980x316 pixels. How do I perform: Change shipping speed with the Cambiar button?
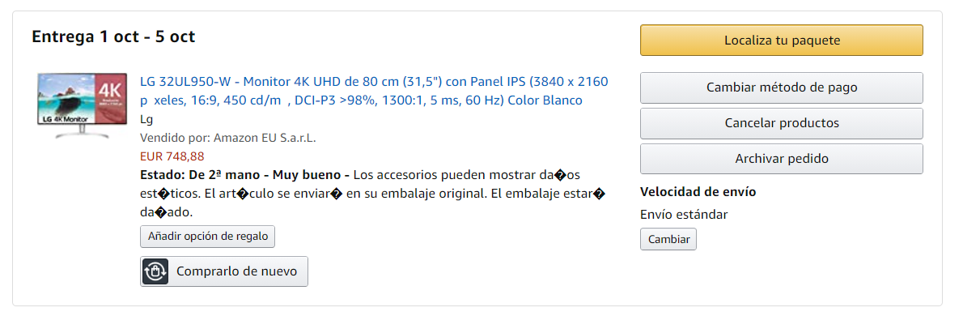(668, 239)
